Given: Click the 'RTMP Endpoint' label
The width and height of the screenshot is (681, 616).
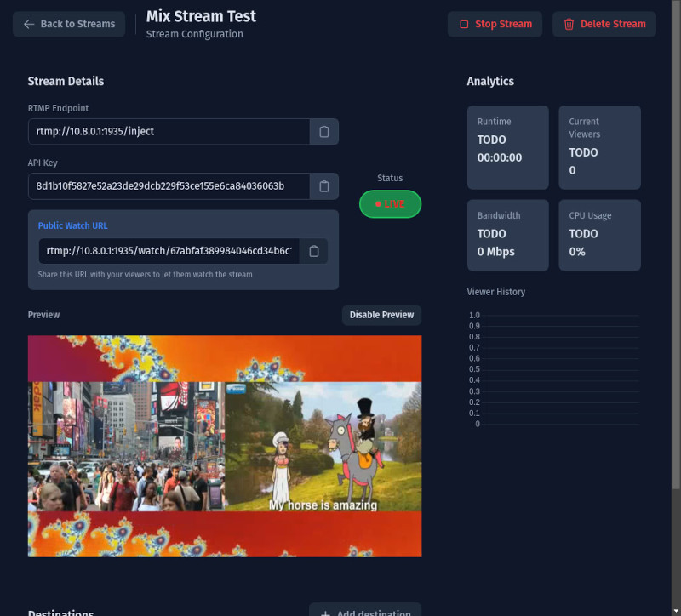Looking at the screenshot, I should (x=58, y=108).
